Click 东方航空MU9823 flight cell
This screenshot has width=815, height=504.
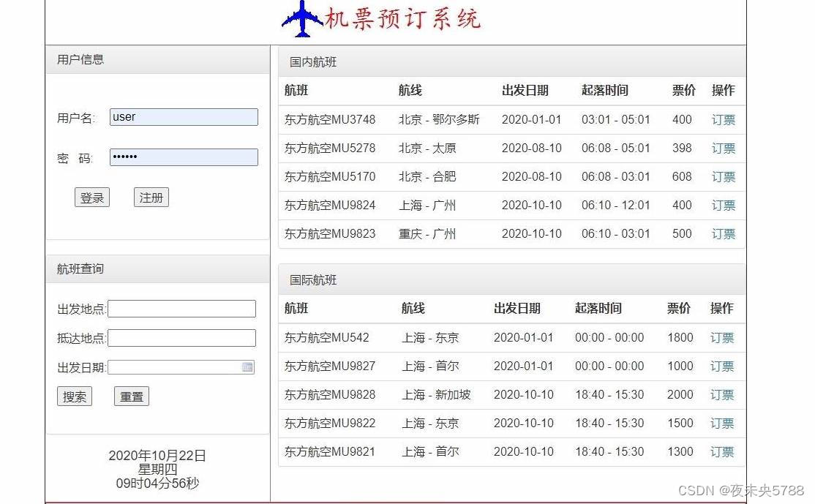pyautogui.click(x=329, y=234)
